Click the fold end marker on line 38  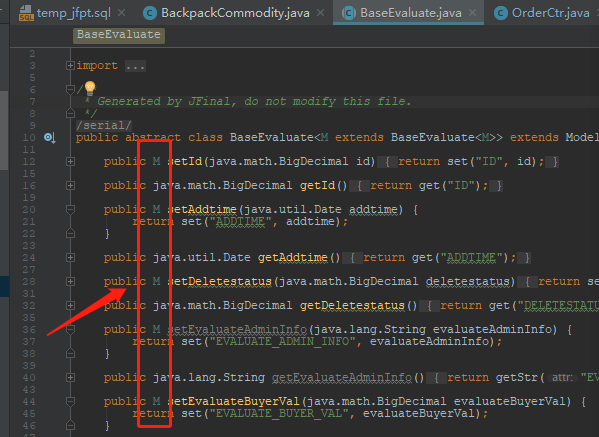pyautogui.click(x=70, y=353)
